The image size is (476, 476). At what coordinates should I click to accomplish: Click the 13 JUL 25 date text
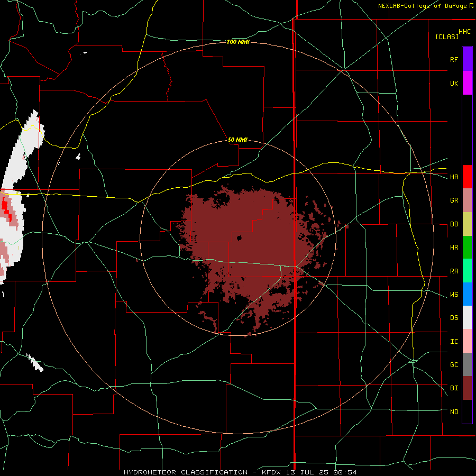click(307, 472)
